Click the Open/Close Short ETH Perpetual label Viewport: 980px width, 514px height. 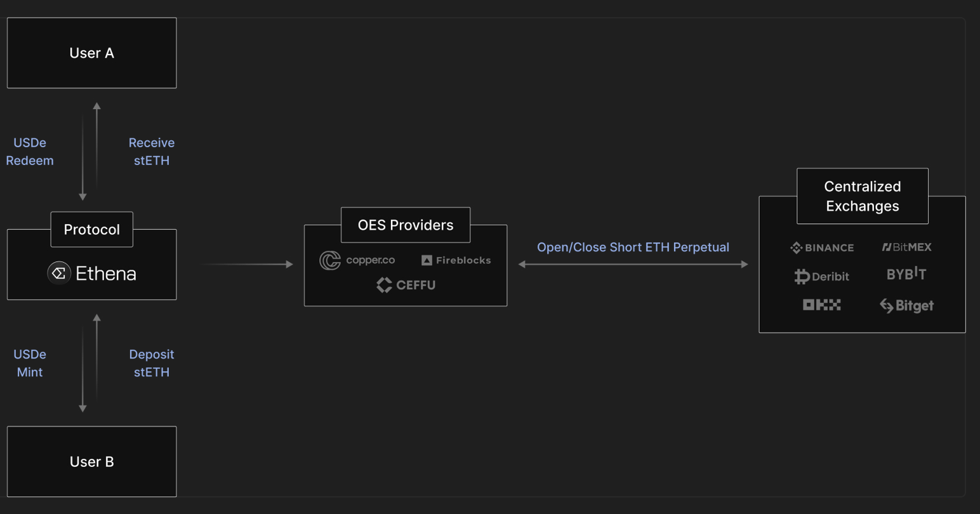[633, 247]
